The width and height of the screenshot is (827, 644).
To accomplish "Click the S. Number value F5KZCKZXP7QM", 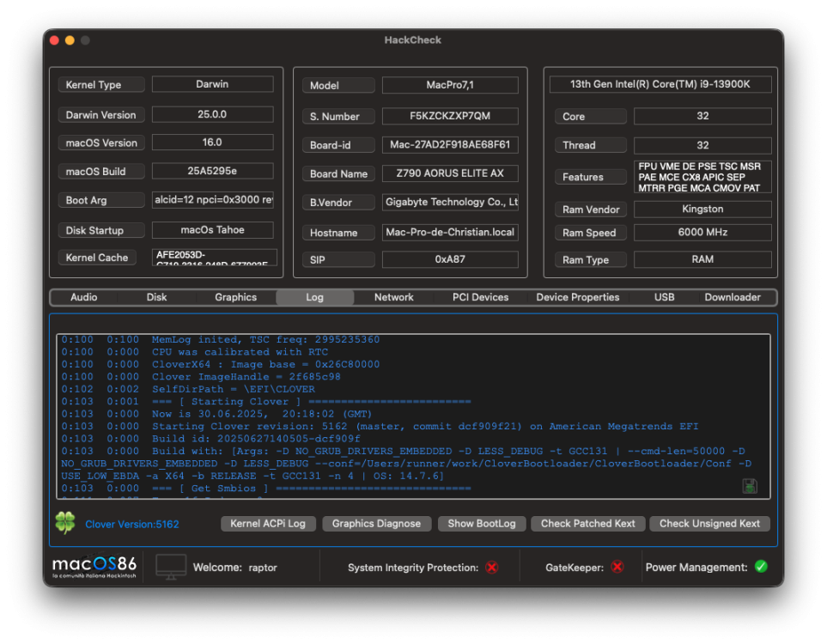I will [450, 116].
